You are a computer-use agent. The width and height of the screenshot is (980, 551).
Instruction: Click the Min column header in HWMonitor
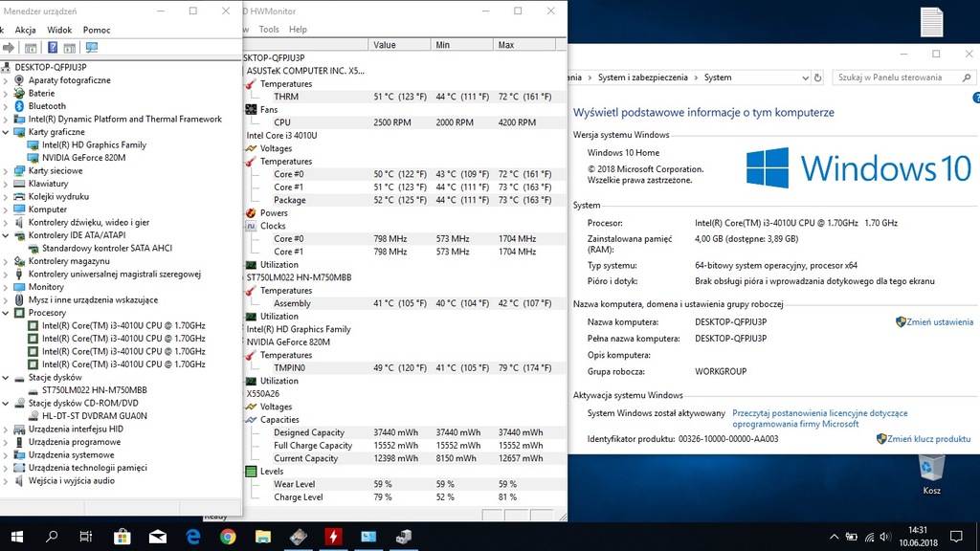[x=461, y=45]
